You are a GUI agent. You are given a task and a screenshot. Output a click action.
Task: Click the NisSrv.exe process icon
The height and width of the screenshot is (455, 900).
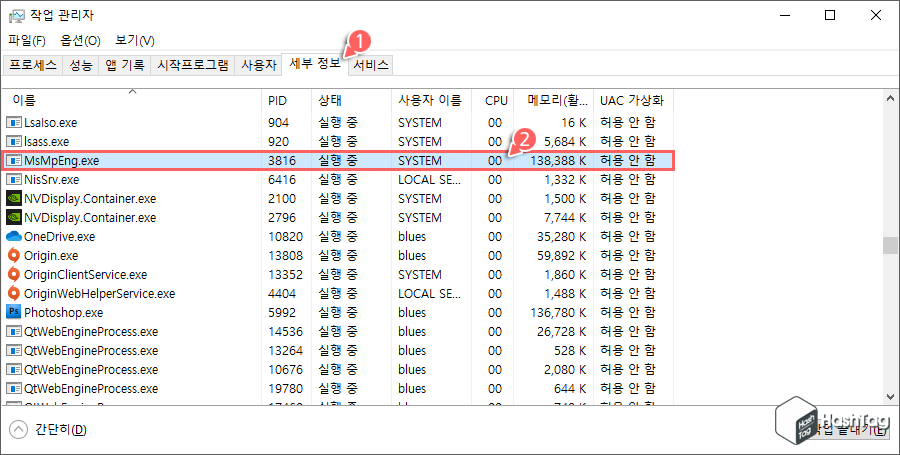(13, 180)
